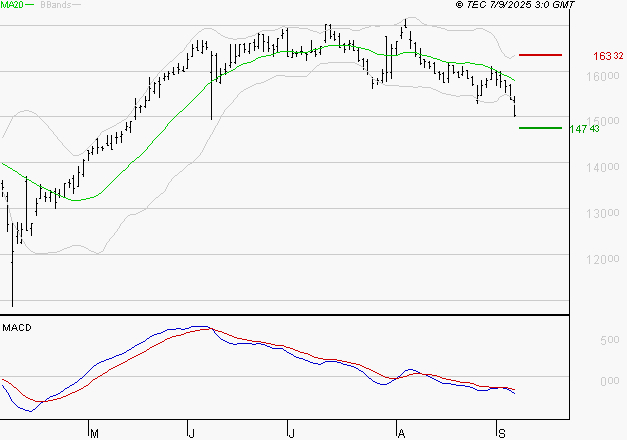Click the S month marker on time axis
The height and width of the screenshot is (440, 627).
pos(502,433)
